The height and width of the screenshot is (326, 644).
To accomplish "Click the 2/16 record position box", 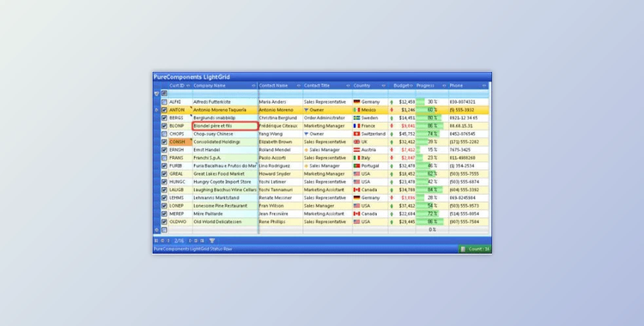I will click(179, 240).
